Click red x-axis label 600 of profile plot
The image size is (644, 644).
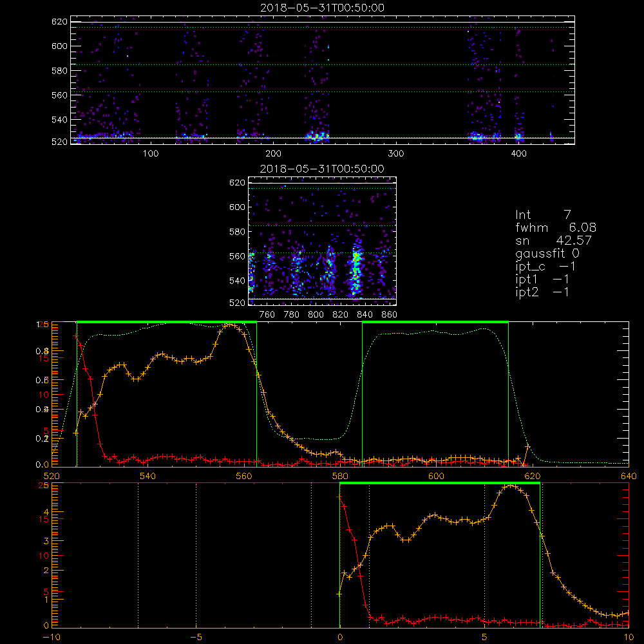(437, 476)
